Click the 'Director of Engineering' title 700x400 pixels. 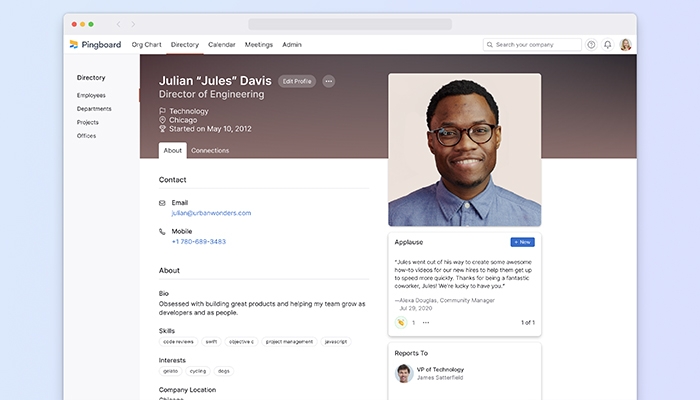(x=212, y=94)
